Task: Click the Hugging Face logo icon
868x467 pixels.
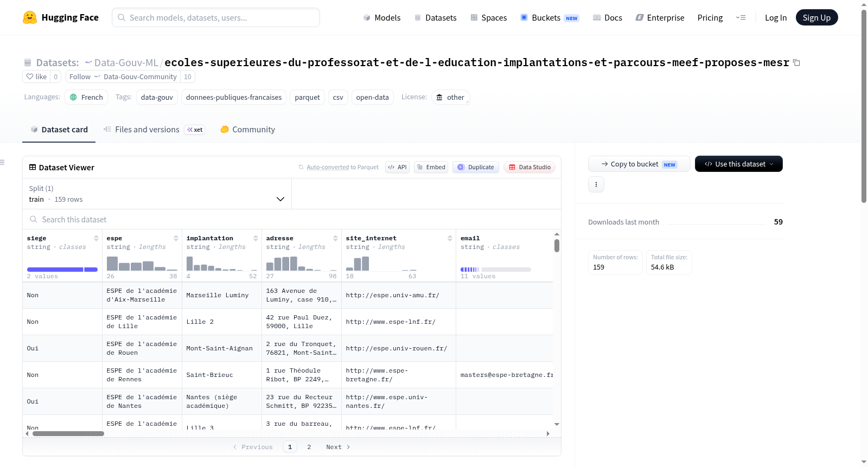Action: click(x=30, y=17)
